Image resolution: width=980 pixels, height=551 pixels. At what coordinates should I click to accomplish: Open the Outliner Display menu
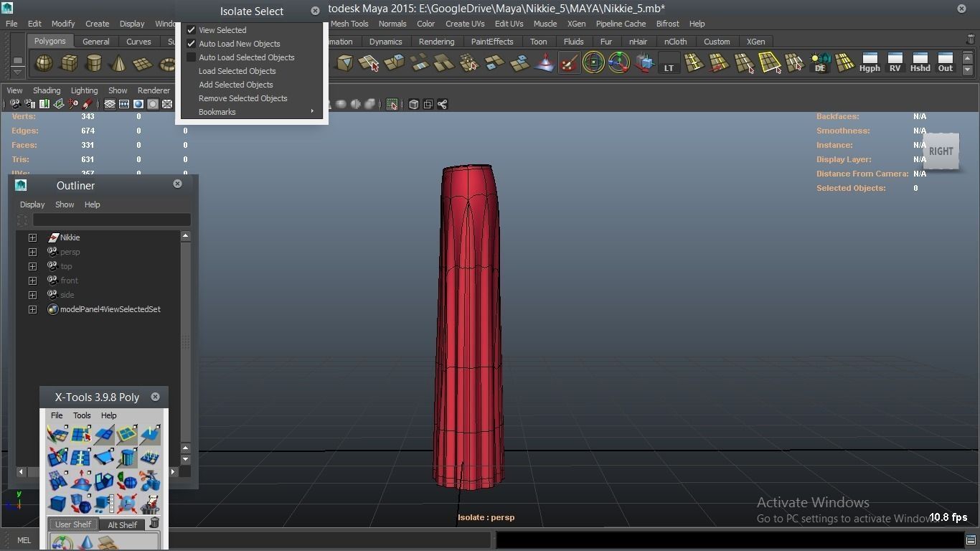[x=32, y=204]
